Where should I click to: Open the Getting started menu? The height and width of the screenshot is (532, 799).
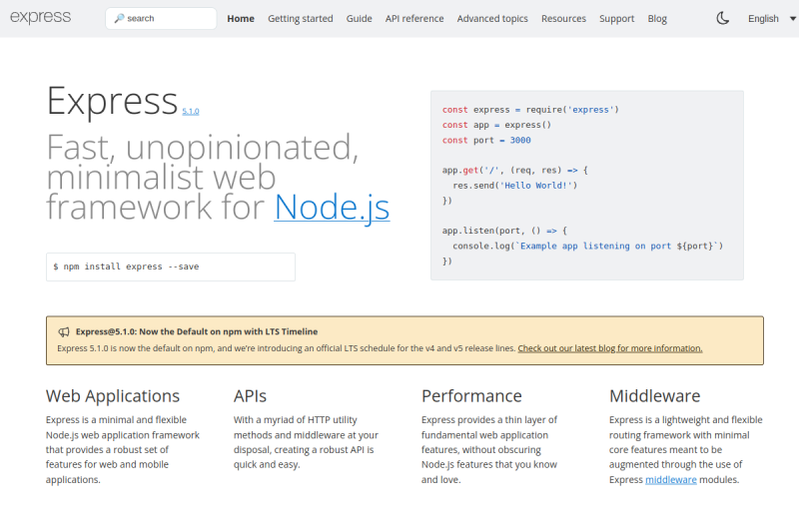tap(301, 19)
